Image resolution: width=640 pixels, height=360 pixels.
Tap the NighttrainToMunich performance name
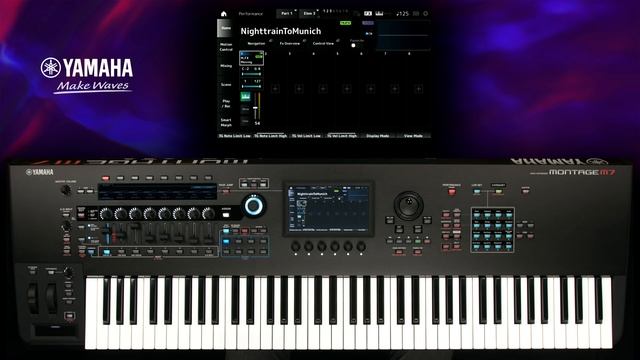(281, 31)
